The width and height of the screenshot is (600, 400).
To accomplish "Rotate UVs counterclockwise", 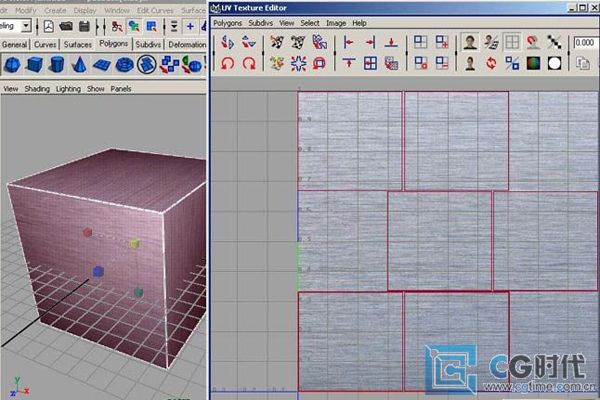I will [227, 63].
